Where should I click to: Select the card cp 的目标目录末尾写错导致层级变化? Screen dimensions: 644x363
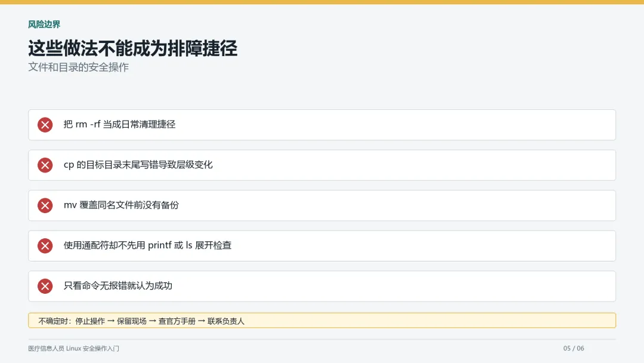pos(322,165)
